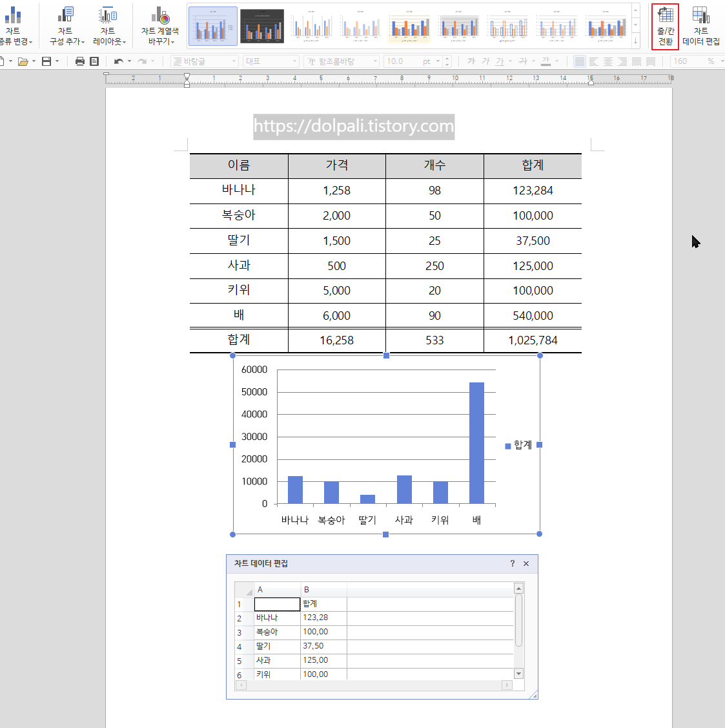Open the change chart series colors menu

click(x=160, y=26)
